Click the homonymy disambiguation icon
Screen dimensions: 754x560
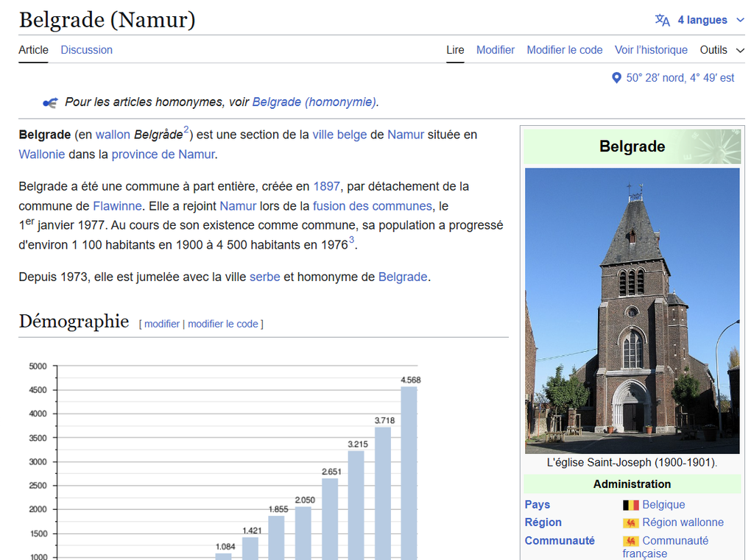(51, 102)
